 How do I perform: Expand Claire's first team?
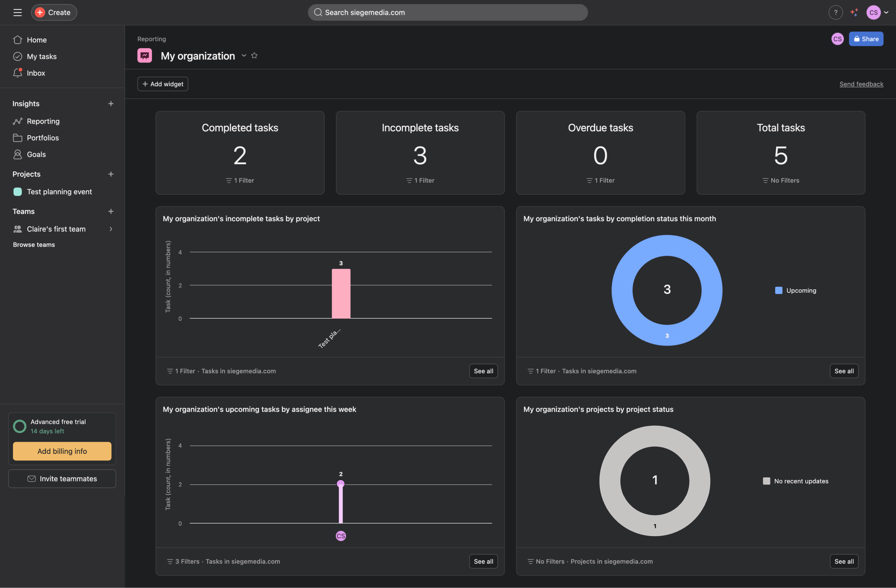110,229
